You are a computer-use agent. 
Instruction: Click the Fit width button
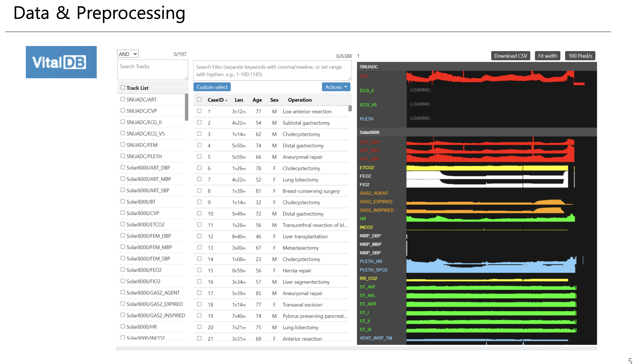547,56
